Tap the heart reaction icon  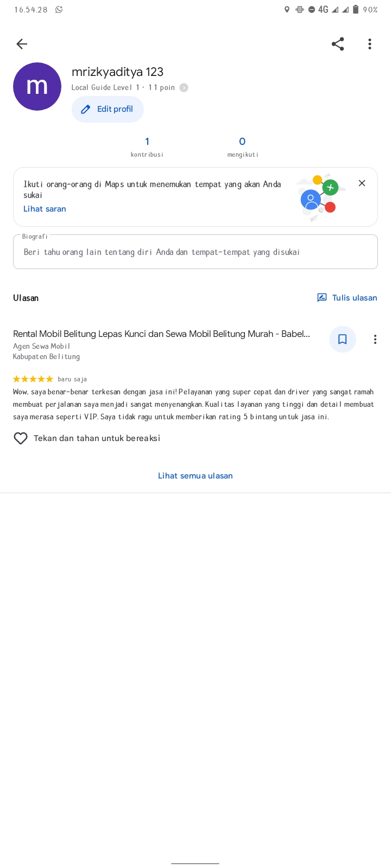pos(21,438)
